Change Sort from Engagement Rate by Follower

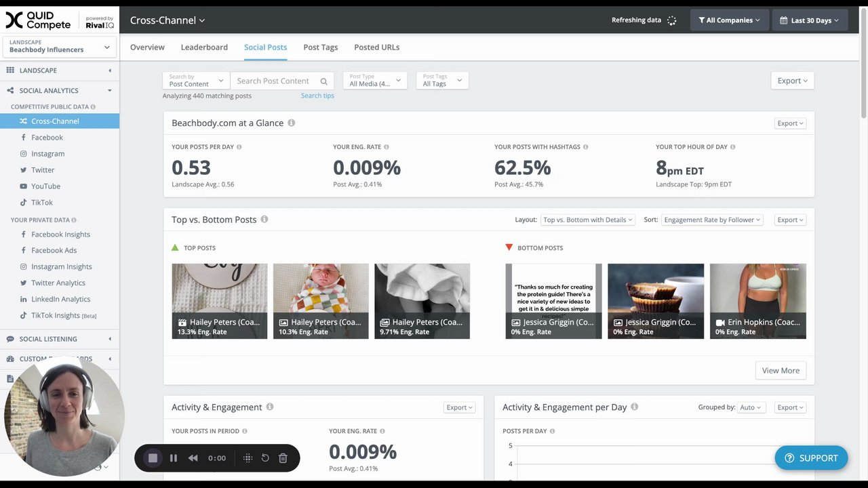coord(712,220)
